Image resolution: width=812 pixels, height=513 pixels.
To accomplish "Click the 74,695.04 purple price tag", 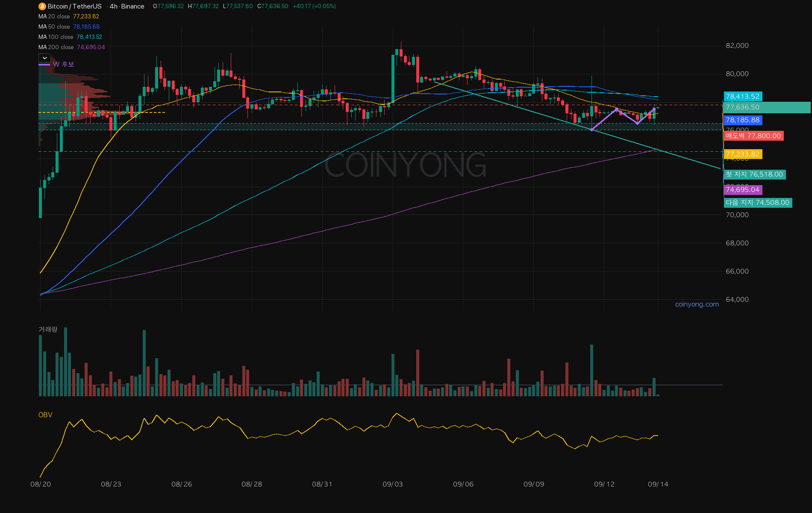I will (743, 190).
